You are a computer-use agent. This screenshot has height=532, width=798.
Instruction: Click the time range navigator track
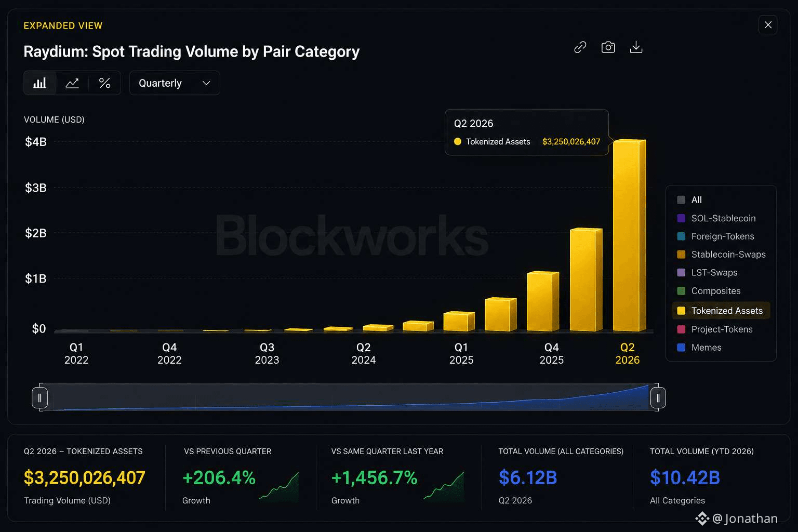(x=349, y=397)
